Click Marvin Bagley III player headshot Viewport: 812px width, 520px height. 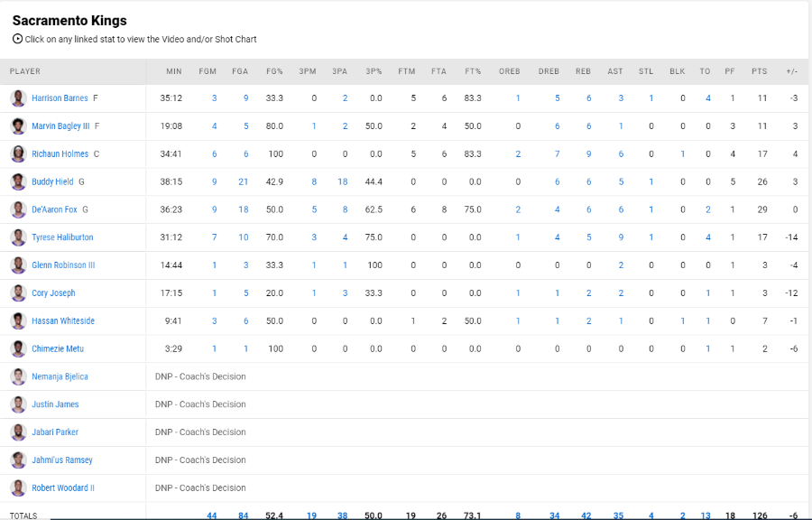19,125
